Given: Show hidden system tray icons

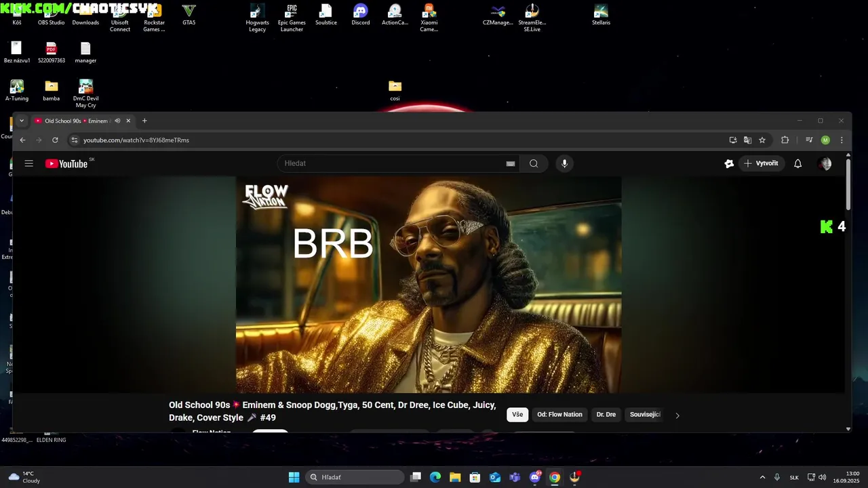Looking at the screenshot, I should click(762, 477).
